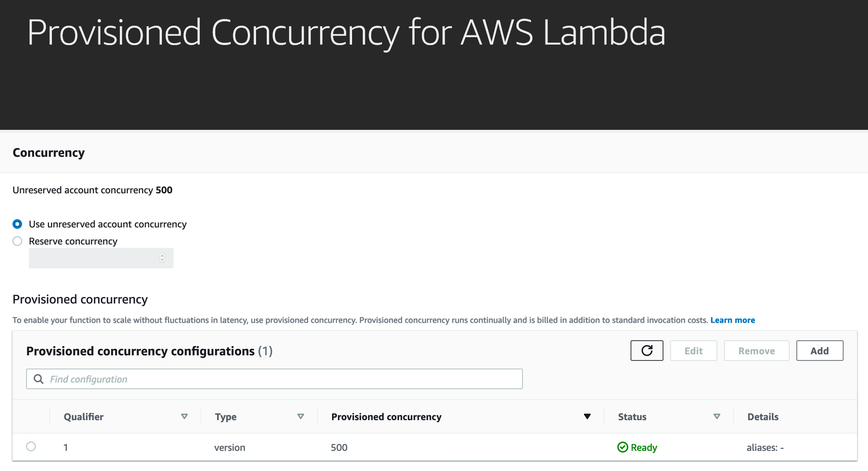Select the row for qualifier 1
The image size is (868, 471).
click(31, 446)
